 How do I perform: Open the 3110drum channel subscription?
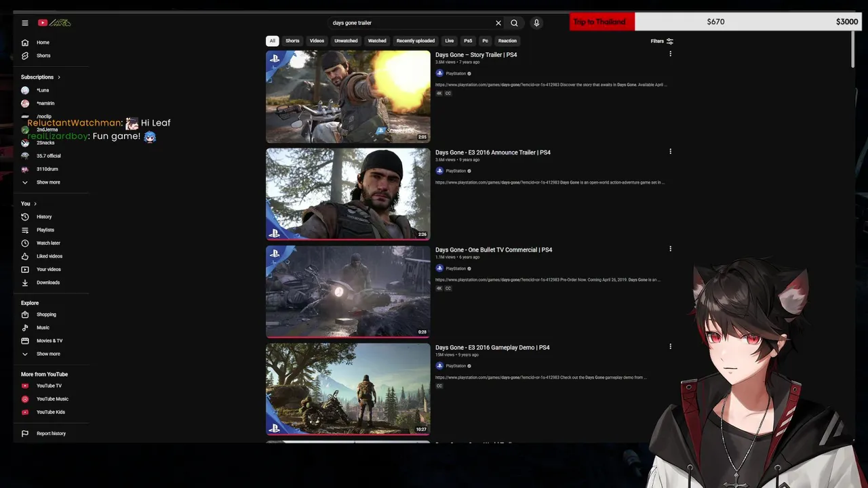pyautogui.click(x=47, y=169)
